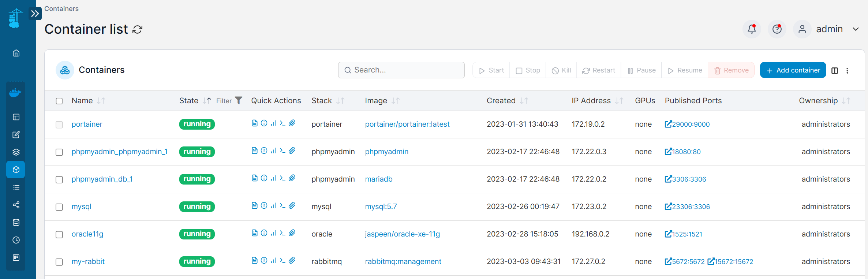Image resolution: width=868 pixels, height=279 pixels.
Task: Open the column visibility settings icon
Action: pos(835,71)
